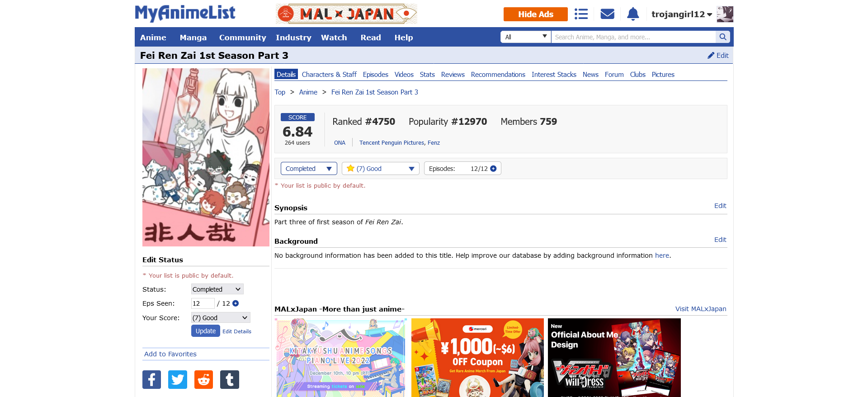Click the Top breadcrumb link
Image resolution: width=868 pixels, height=397 pixels.
(x=280, y=92)
